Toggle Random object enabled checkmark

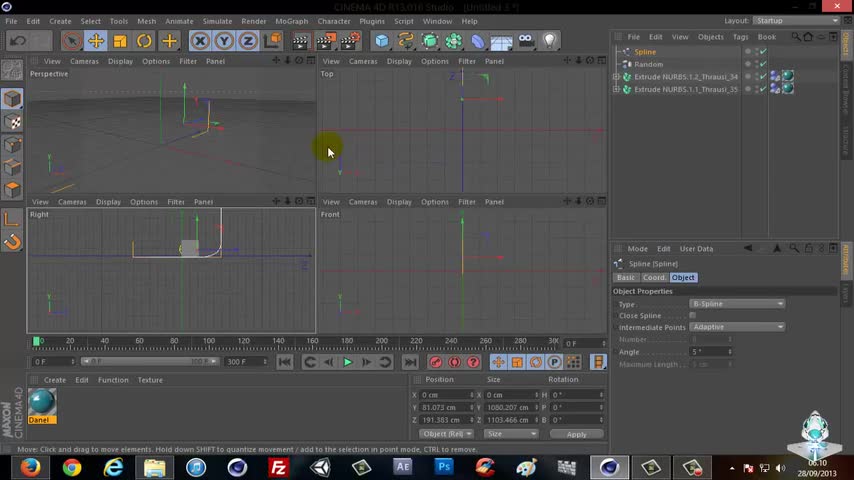point(763,64)
